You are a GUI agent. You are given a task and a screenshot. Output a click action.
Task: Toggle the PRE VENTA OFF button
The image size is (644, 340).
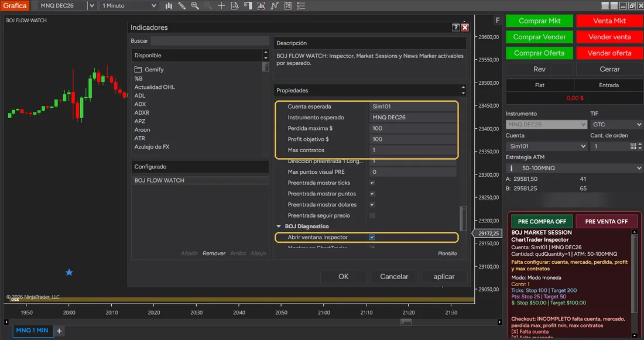606,221
